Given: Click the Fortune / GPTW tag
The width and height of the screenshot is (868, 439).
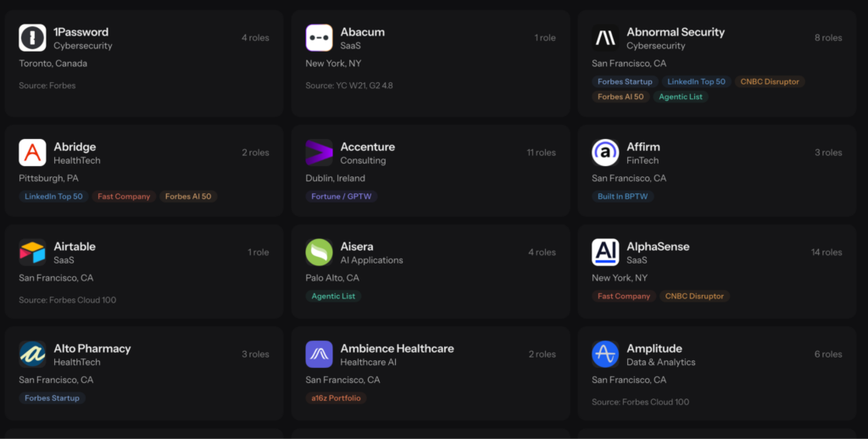Looking at the screenshot, I should 342,196.
